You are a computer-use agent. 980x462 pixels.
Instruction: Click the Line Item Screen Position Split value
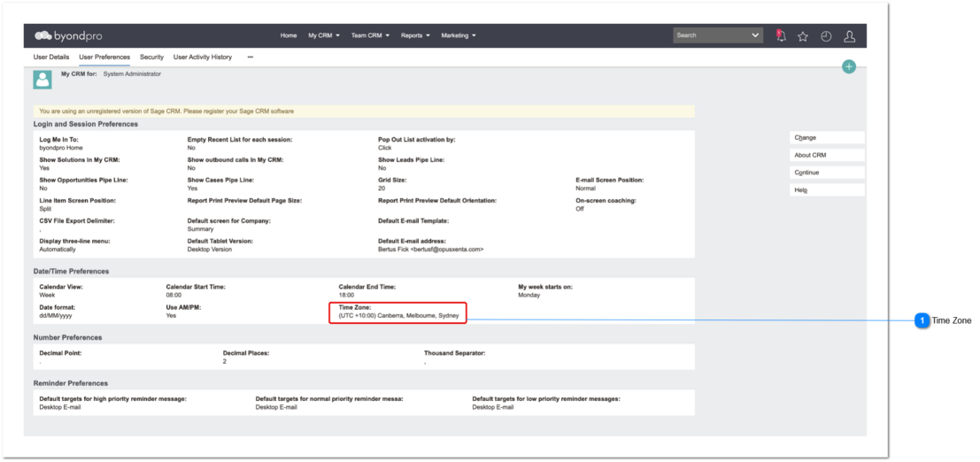coord(45,209)
